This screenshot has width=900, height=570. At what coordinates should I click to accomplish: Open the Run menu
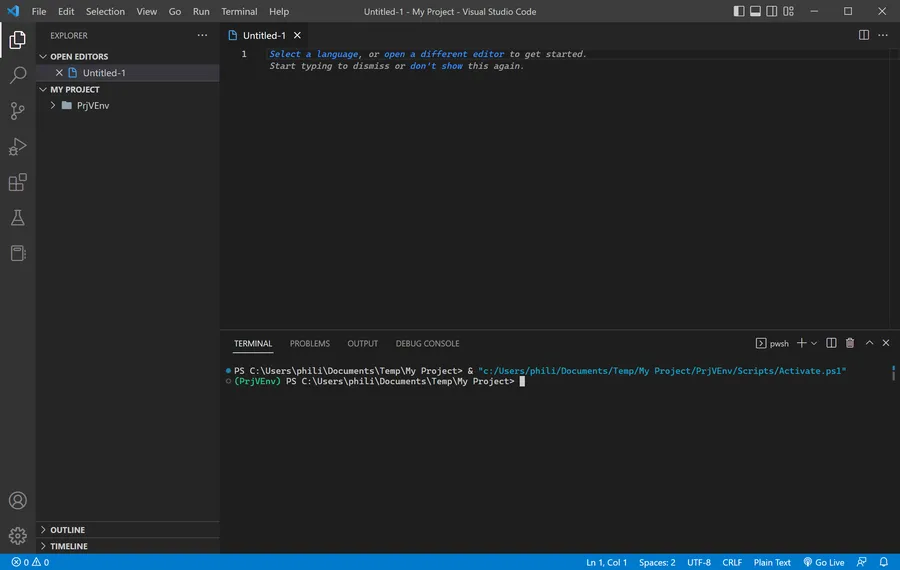point(201,11)
